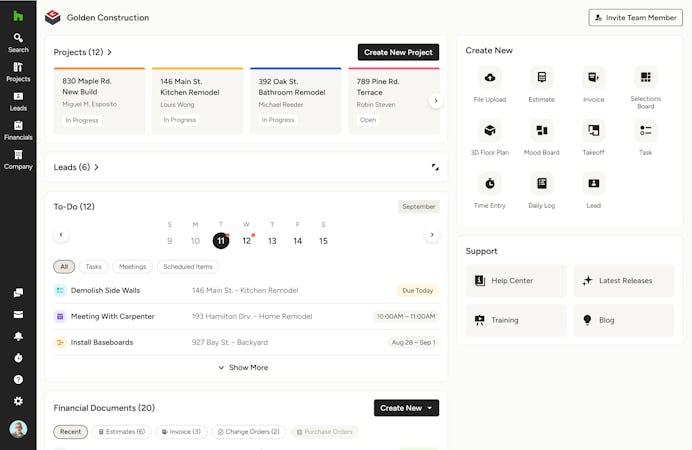Open the Help Center support link

[x=515, y=281]
